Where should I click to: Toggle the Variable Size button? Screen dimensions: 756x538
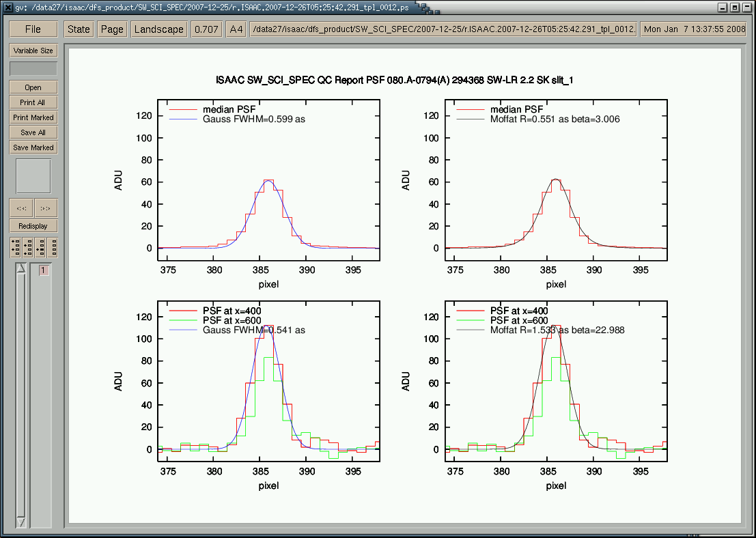pyautogui.click(x=33, y=51)
